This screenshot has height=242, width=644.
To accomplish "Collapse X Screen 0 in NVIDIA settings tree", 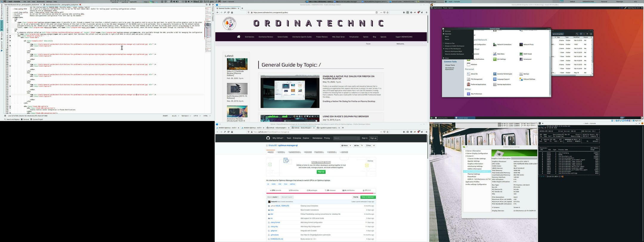I will pyautogui.click(x=469, y=156).
